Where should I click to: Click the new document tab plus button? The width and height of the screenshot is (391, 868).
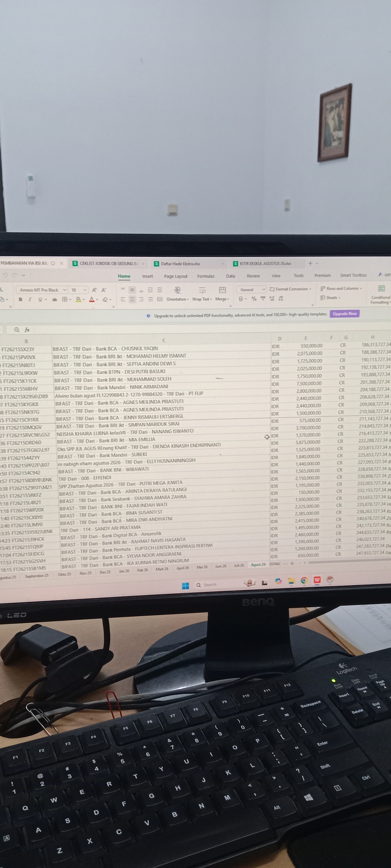coord(310,263)
